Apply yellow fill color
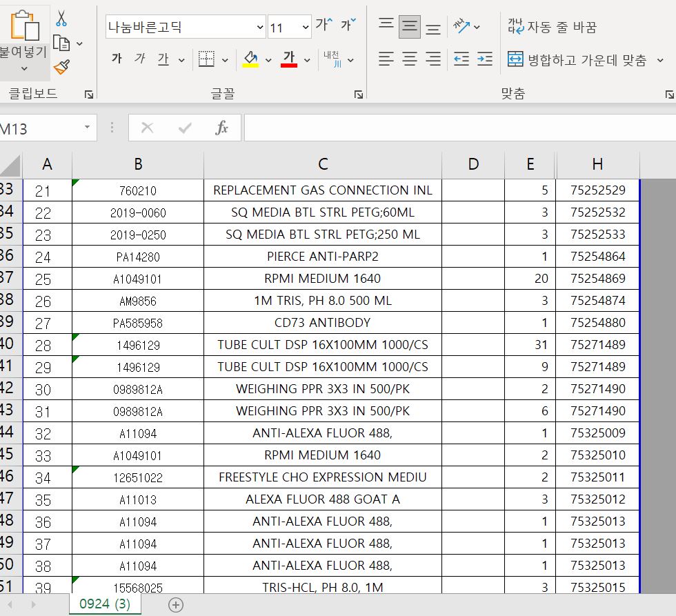Screen dimensions: 676x616 click(250, 59)
